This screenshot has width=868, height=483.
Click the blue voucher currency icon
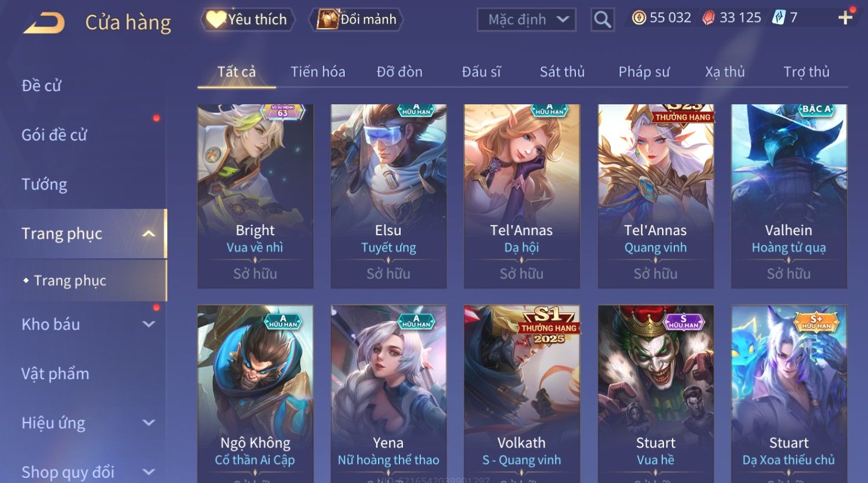(779, 18)
